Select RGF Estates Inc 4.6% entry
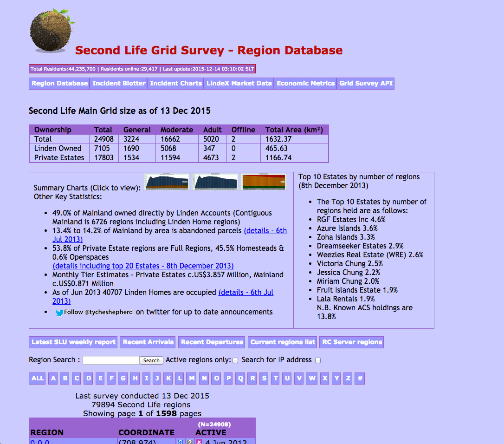The height and width of the screenshot is (444, 504). coord(351,219)
